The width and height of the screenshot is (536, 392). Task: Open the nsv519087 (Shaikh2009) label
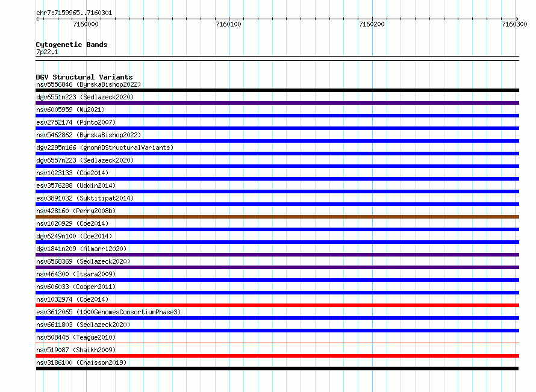tap(76, 350)
